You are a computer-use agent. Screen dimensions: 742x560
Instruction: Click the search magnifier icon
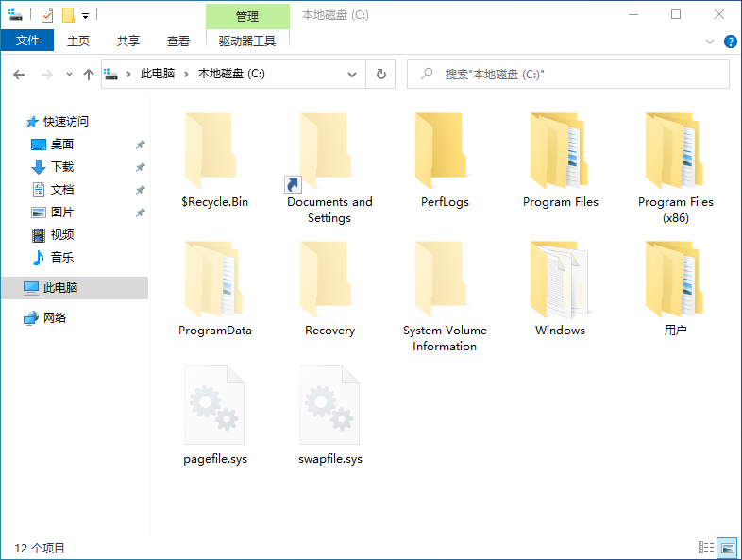[x=427, y=74]
